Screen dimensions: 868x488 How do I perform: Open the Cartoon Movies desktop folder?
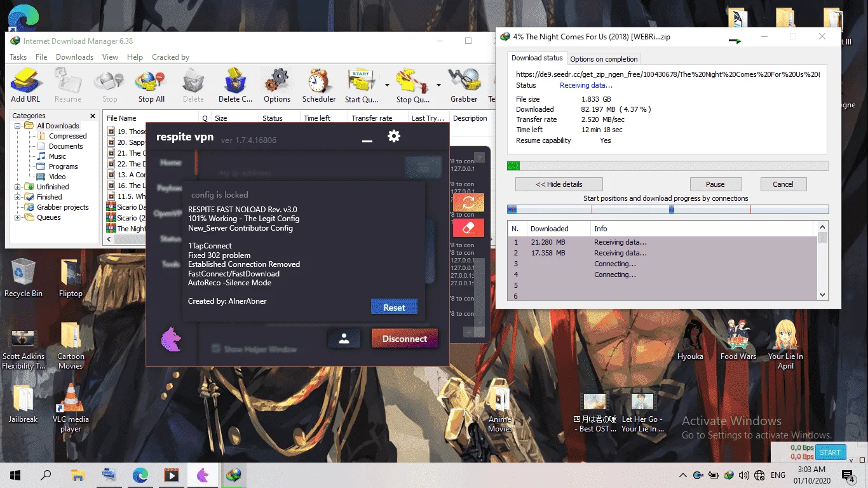(x=71, y=345)
